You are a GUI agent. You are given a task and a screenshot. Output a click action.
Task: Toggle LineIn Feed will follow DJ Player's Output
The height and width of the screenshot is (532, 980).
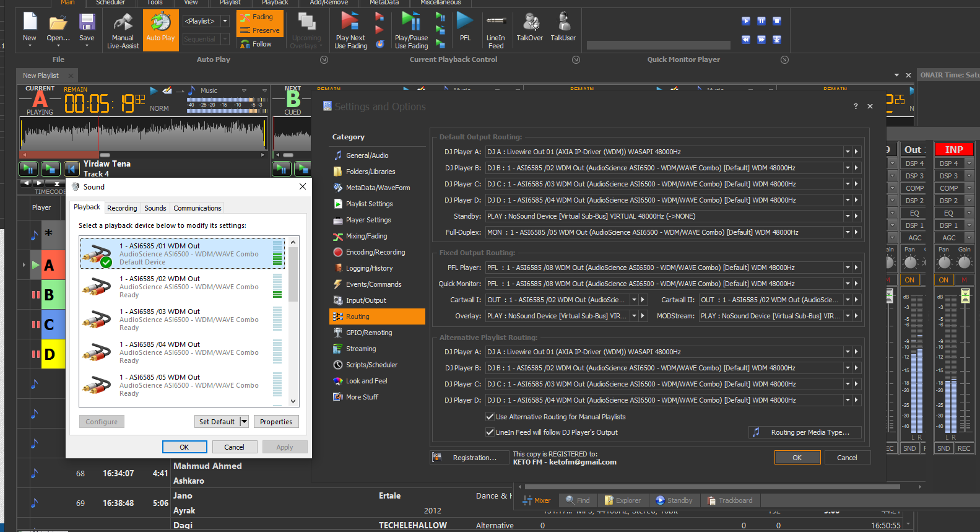490,432
